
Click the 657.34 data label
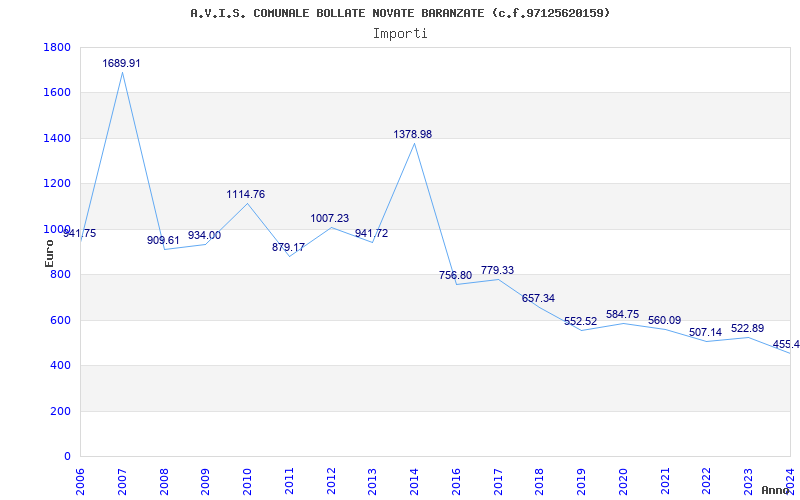[538, 298]
